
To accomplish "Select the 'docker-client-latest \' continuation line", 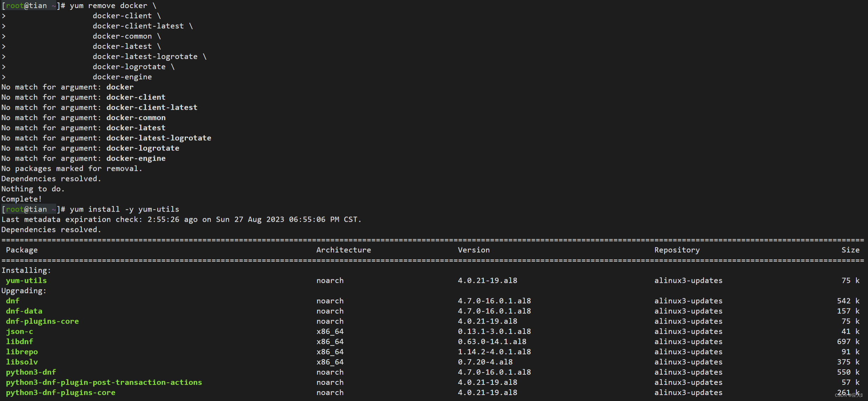I will [x=143, y=26].
